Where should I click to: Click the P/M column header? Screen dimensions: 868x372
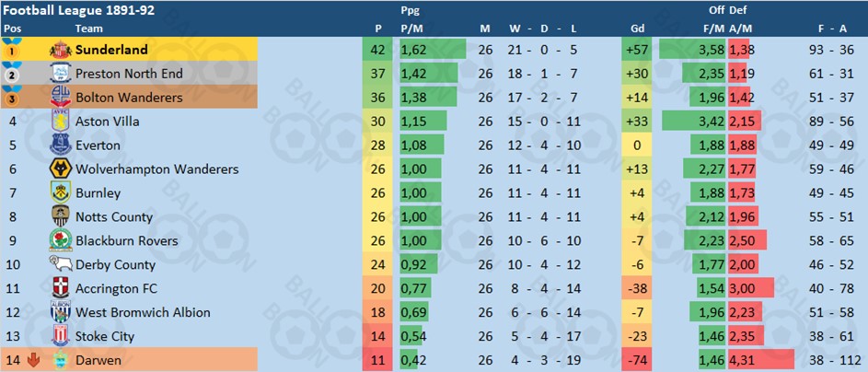411,28
